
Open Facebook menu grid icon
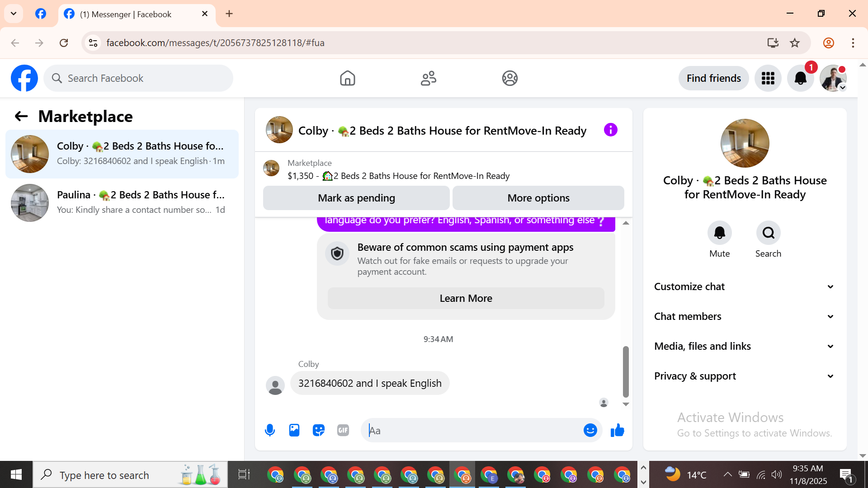point(768,78)
